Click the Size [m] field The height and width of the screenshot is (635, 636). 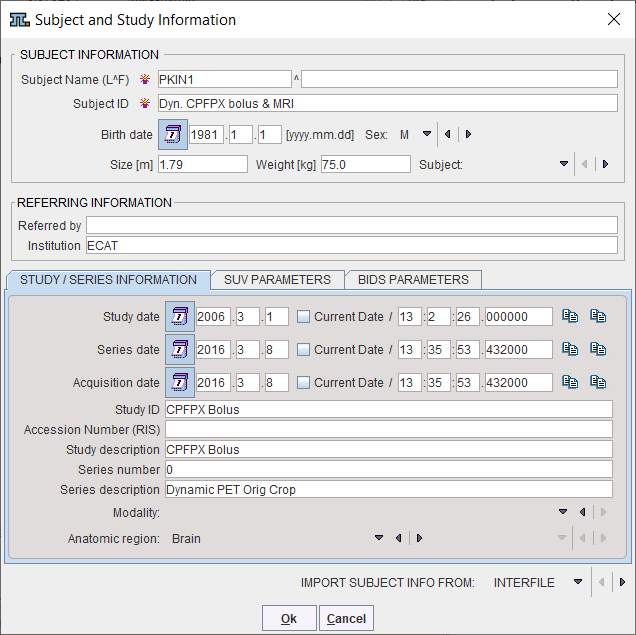[x=203, y=165]
